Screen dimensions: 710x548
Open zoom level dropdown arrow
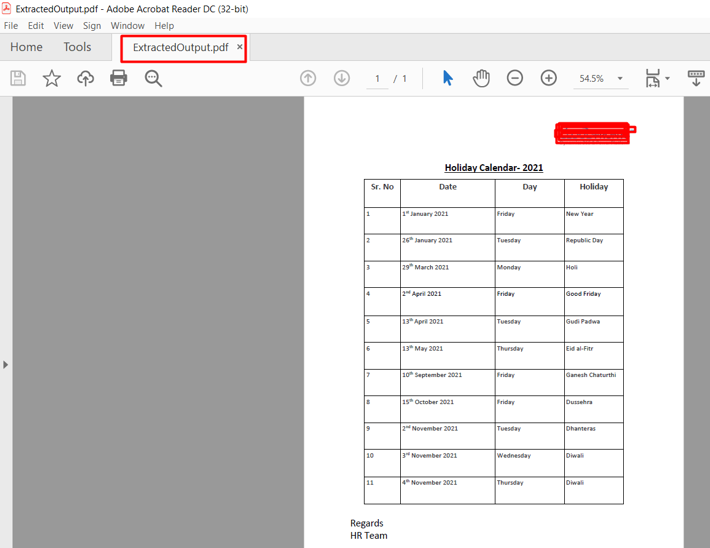click(620, 78)
